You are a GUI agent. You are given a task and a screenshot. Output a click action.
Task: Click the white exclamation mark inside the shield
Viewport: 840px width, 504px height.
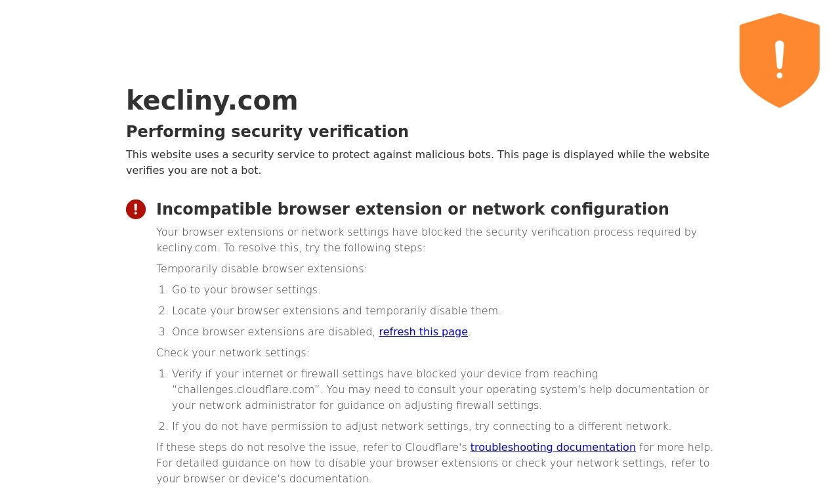click(x=780, y=60)
